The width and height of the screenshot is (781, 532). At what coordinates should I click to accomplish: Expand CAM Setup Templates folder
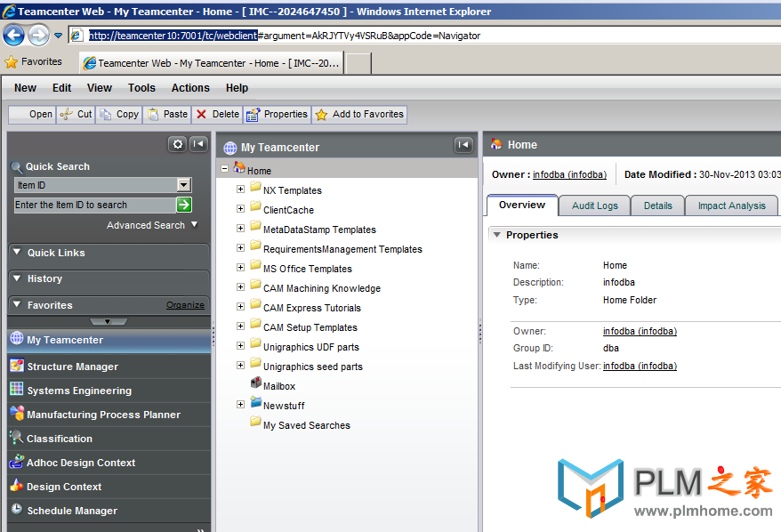click(240, 326)
